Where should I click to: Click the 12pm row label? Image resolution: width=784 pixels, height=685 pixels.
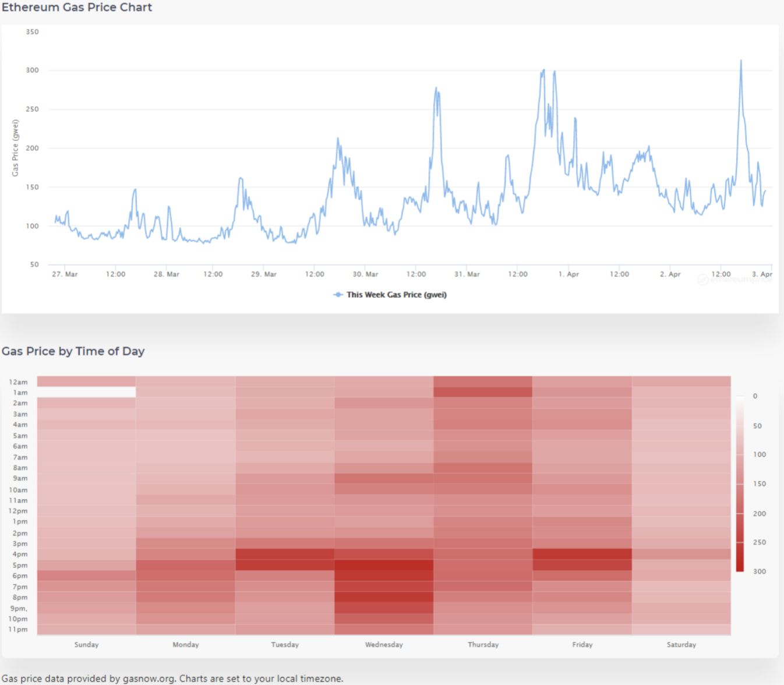[x=18, y=511]
